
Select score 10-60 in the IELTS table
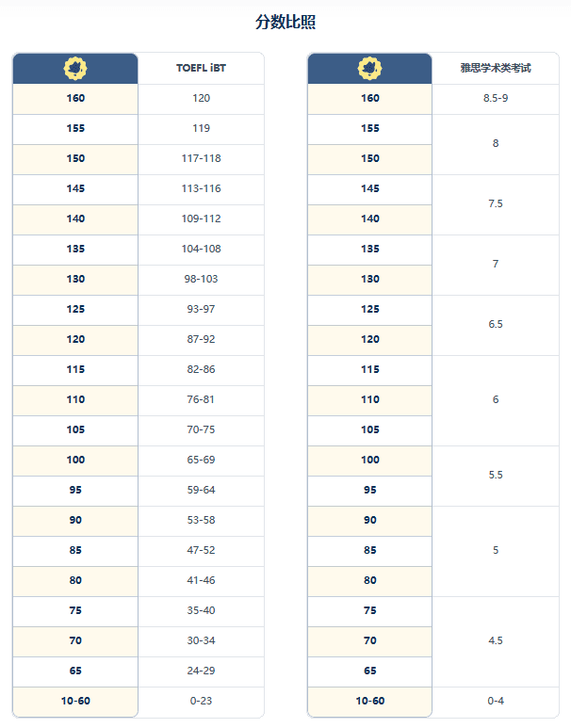(x=370, y=701)
